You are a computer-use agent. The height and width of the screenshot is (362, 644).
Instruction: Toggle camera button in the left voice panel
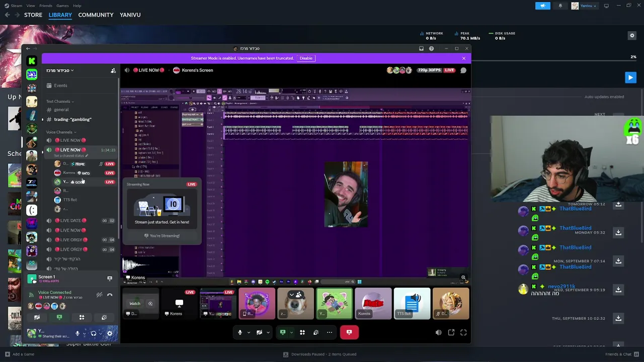[37, 317]
